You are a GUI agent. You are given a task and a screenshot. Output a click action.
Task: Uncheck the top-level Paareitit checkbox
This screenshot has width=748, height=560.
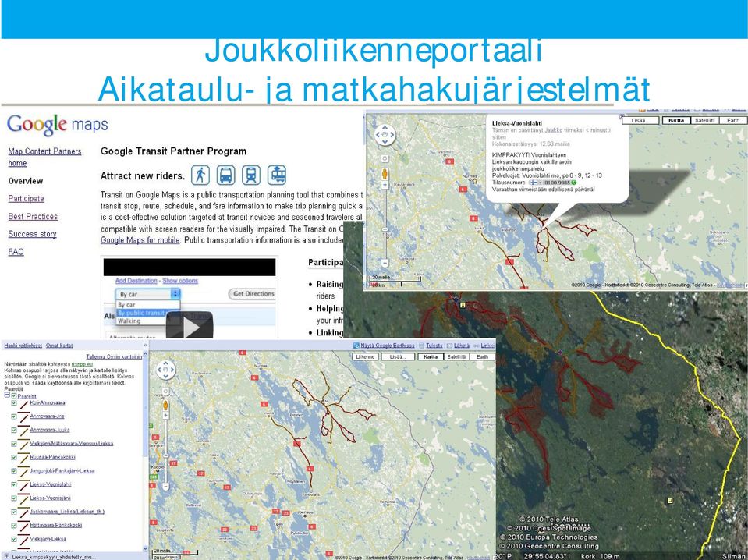click(x=14, y=396)
